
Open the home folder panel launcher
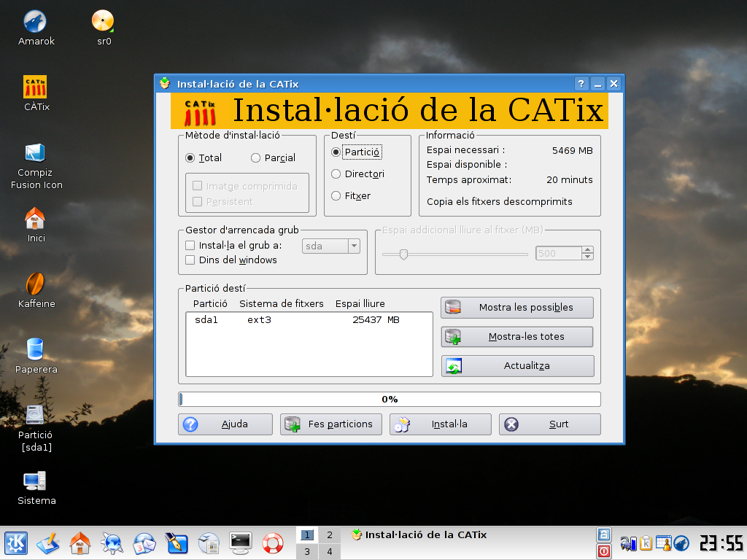click(80, 542)
